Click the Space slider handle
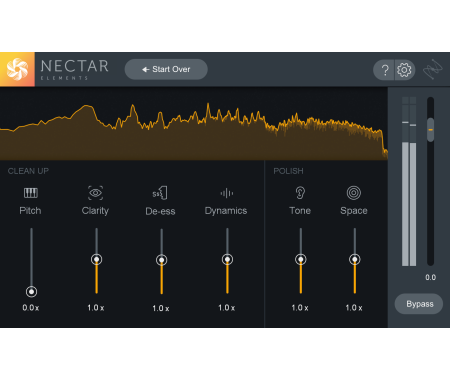450x380 pixels. click(355, 259)
